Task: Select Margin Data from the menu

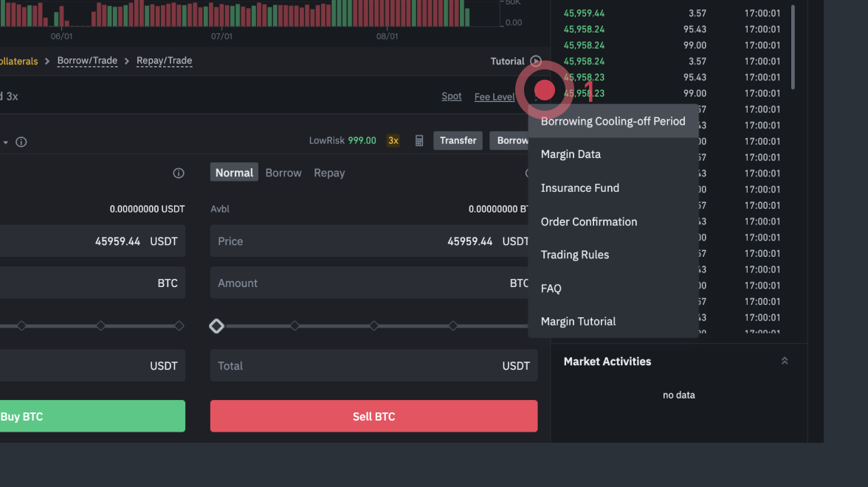Action: [x=571, y=154]
